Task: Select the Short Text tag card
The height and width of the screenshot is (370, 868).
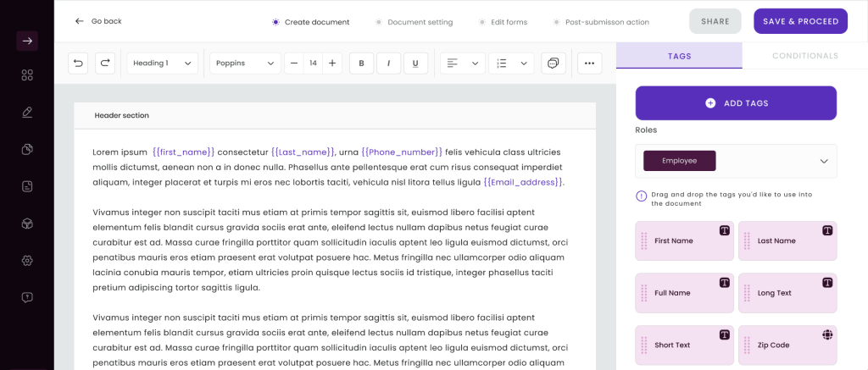Action: click(x=684, y=345)
